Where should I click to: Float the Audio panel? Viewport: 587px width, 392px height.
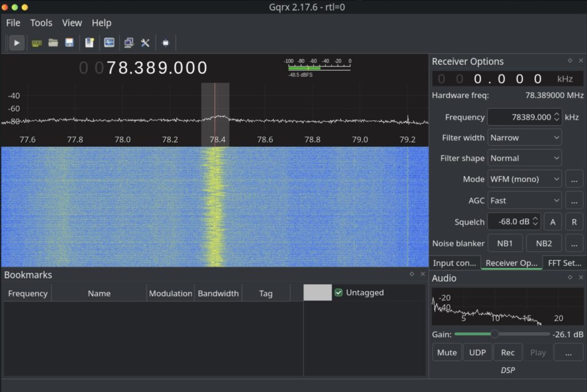point(570,277)
